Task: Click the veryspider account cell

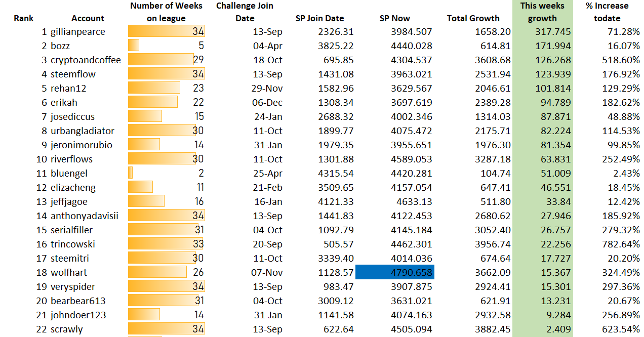Action: click(x=73, y=286)
